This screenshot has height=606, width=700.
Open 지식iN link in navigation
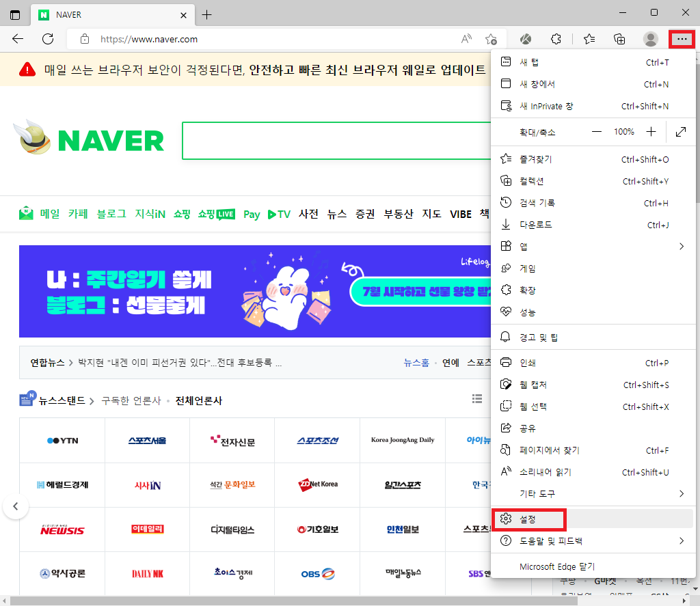pos(150,214)
